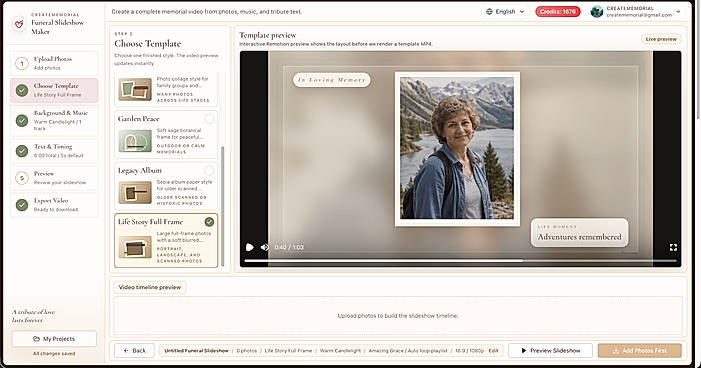Click the Adventures remembered caption card
Screen dimensions: 701x368
click(579, 233)
